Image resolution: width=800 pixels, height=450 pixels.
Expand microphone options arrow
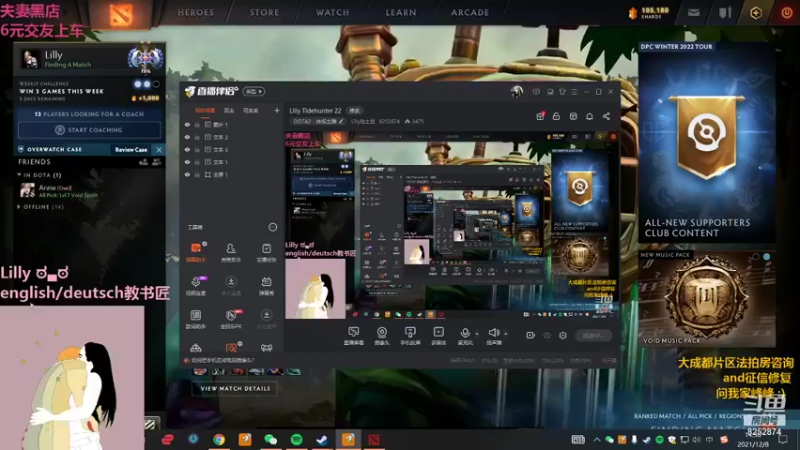(x=477, y=334)
